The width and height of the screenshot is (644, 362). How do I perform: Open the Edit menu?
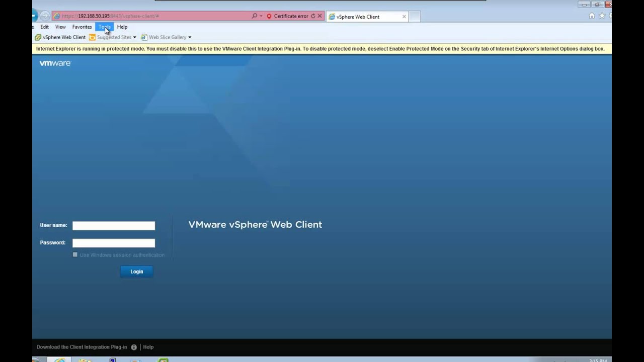tap(45, 27)
